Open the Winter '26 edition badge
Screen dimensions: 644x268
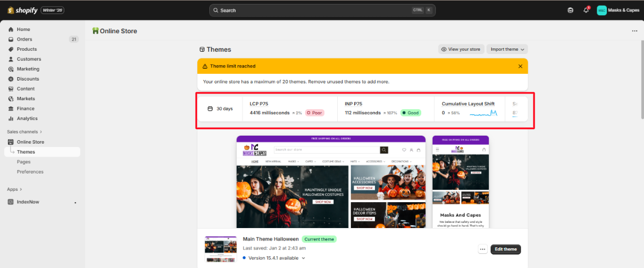click(x=52, y=10)
